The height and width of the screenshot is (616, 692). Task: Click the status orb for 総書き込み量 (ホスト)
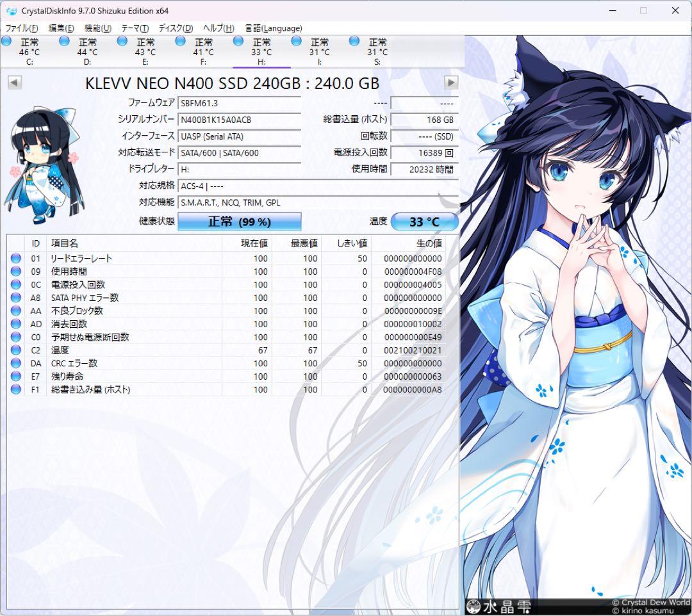coord(15,389)
